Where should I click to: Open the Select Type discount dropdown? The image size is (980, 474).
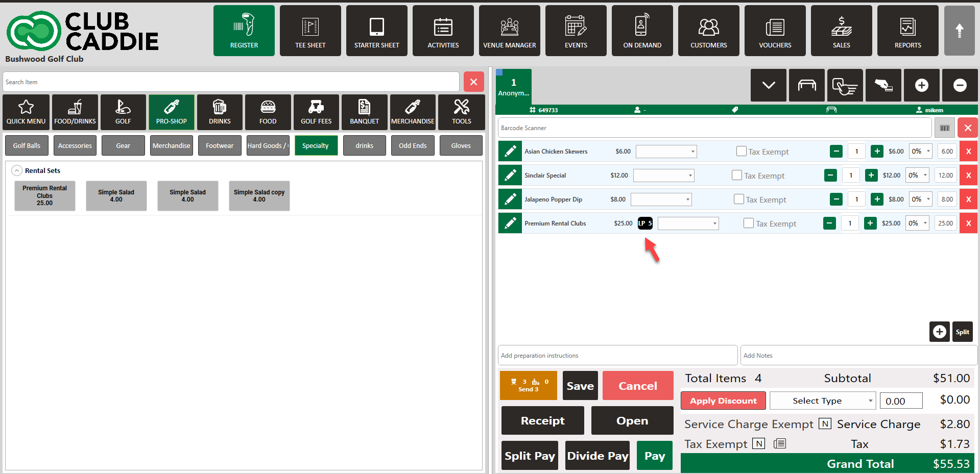point(822,401)
